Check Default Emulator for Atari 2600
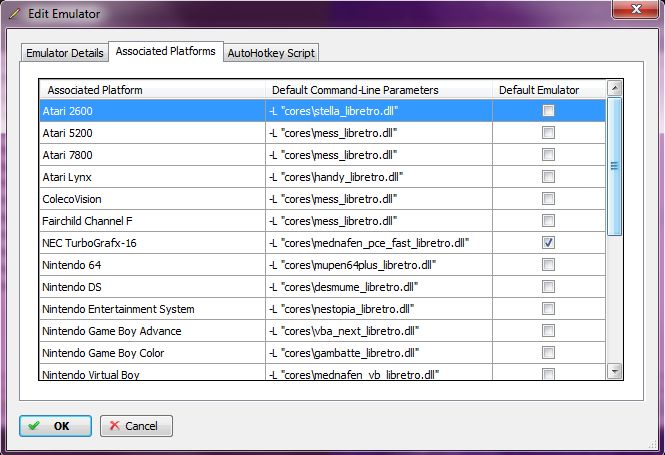Image resolution: width=665 pixels, height=455 pixels. [548, 111]
